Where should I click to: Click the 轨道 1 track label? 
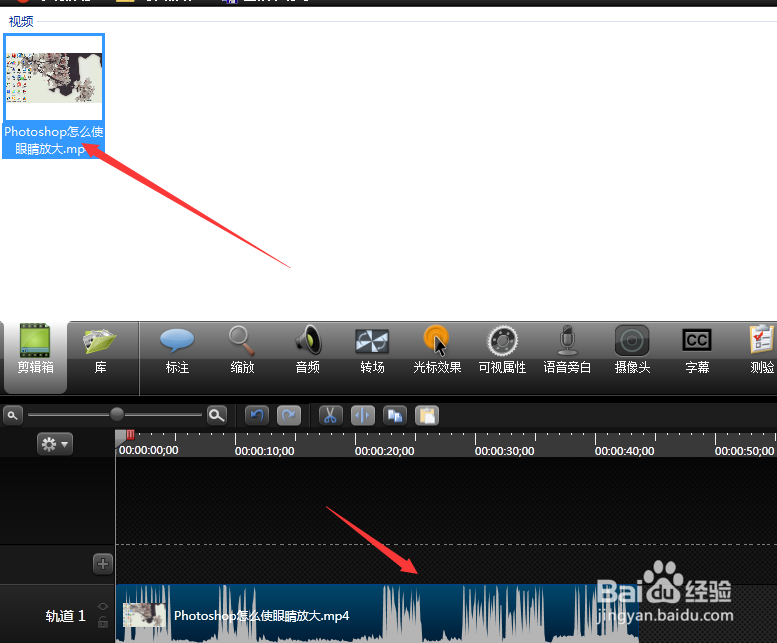pyautogui.click(x=65, y=616)
